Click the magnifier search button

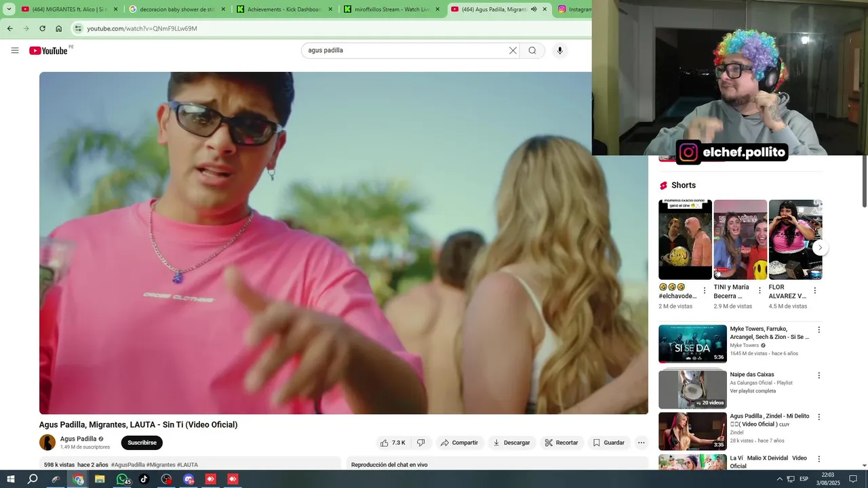pos(532,50)
